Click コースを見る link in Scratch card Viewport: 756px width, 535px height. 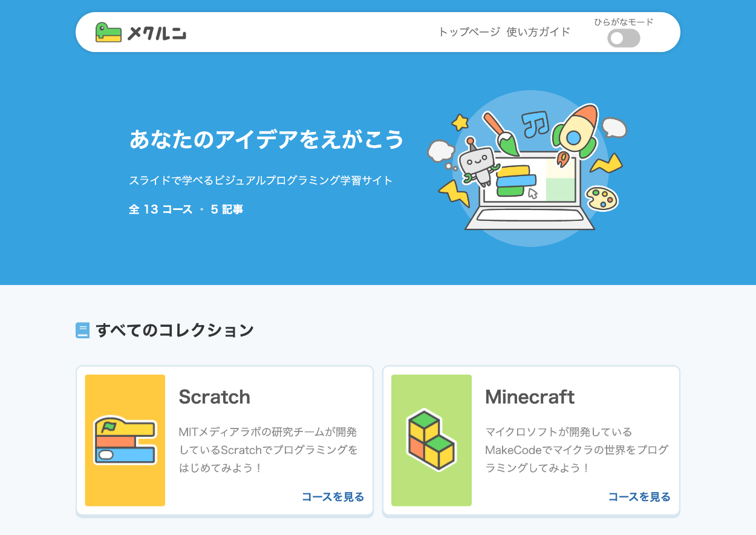tap(333, 497)
